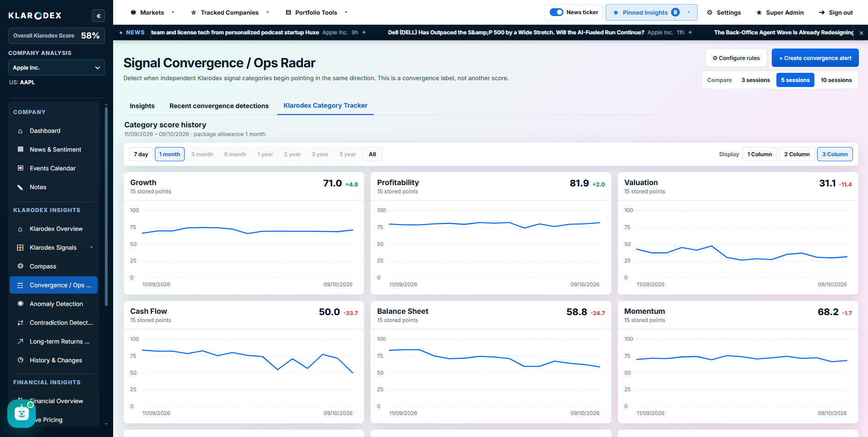
Task: Click the Super Admin star icon
Action: coord(759,12)
